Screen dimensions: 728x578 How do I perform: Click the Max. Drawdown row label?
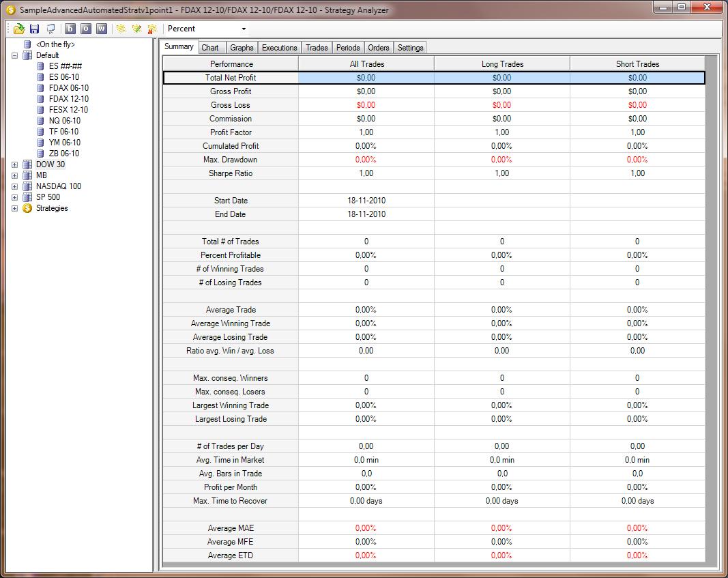pos(231,160)
